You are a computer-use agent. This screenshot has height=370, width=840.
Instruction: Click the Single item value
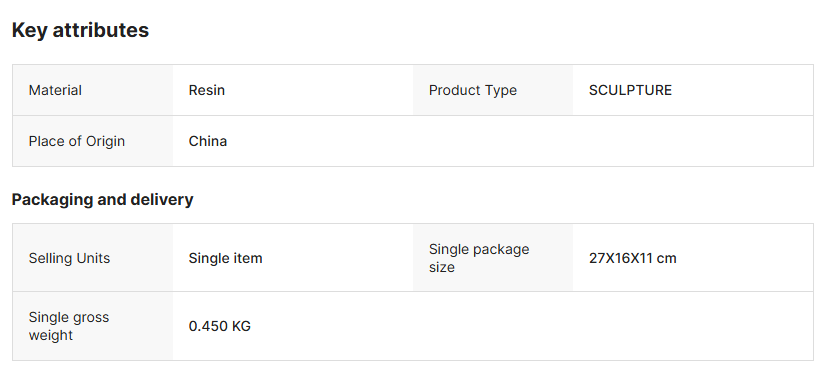click(x=226, y=258)
